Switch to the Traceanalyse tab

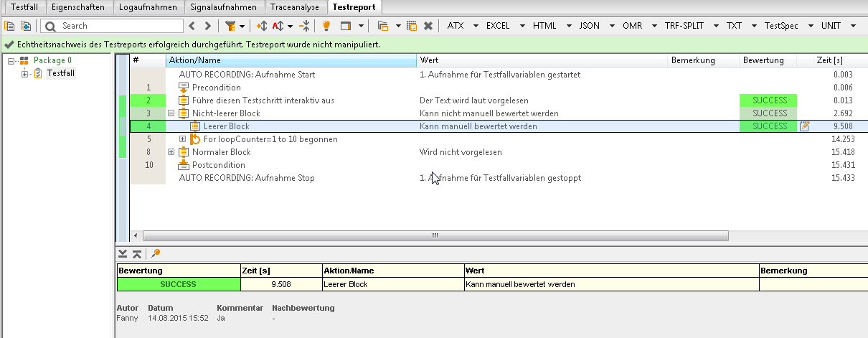296,7
